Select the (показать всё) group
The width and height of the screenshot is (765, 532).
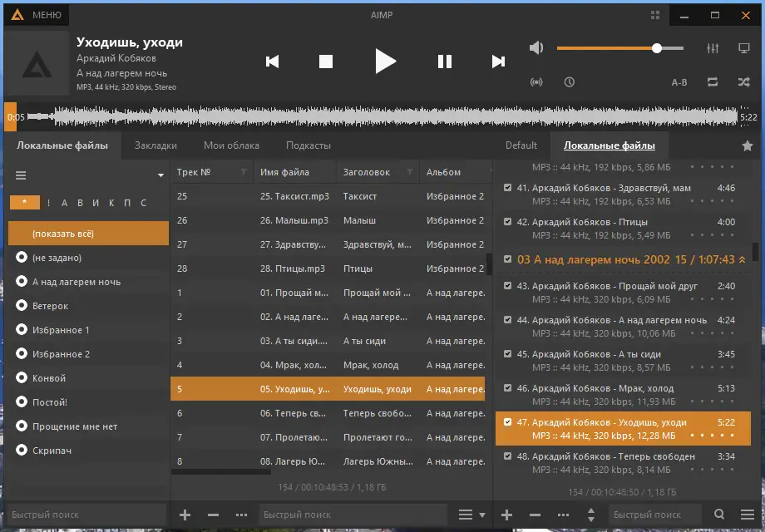[88, 234]
